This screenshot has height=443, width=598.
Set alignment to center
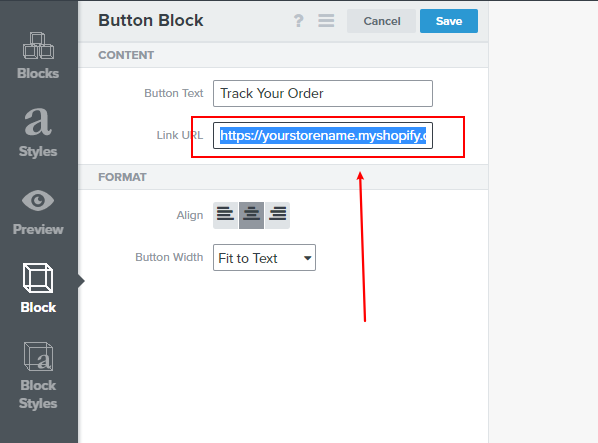tap(251, 215)
